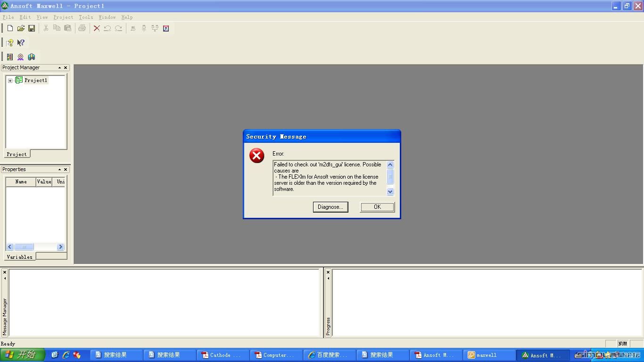Click the Progress pane arrow button
Viewport: 644px width, 362px height.
point(328,279)
